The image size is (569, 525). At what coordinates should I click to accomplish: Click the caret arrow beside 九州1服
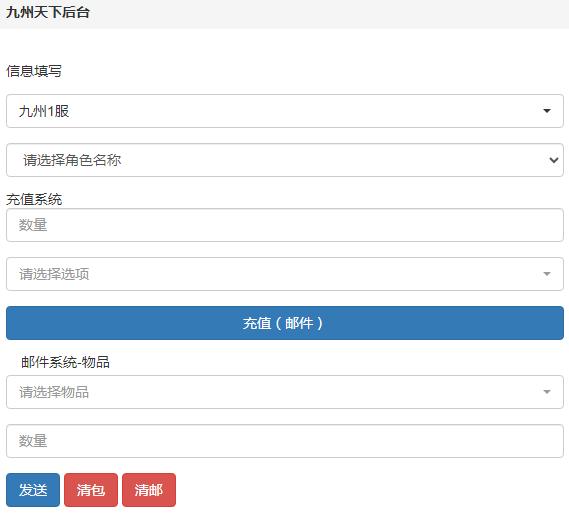tap(547, 111)
